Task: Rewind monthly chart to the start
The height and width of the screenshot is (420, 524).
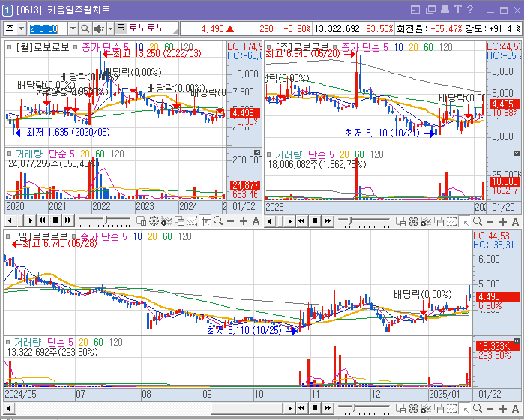Action: [x=43, y=220]
